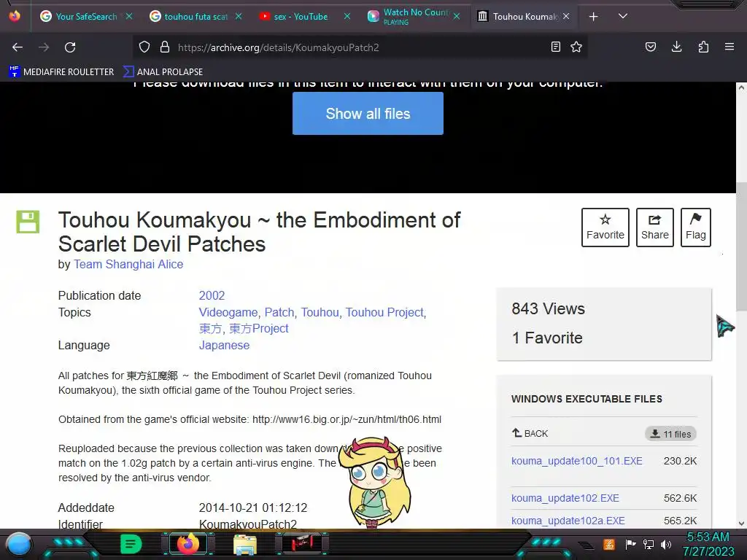The height and width of the screenshot is (560, 747).
Task: Open Action Center flag tray icon
Action: coord(630,544)
